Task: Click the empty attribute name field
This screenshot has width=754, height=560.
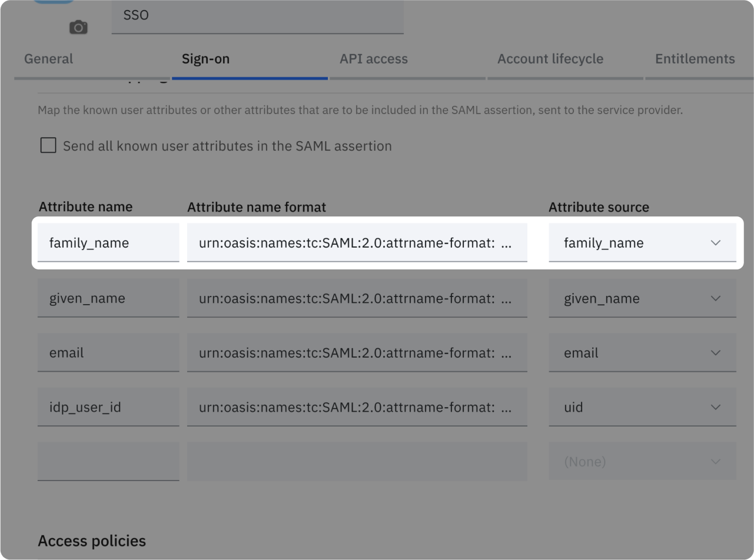Action: pyautogui.click(x=108, y=461)
